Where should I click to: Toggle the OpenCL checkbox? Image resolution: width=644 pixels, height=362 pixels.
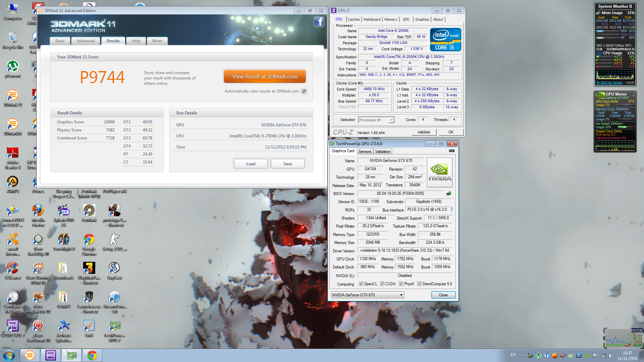click(361, 284)
